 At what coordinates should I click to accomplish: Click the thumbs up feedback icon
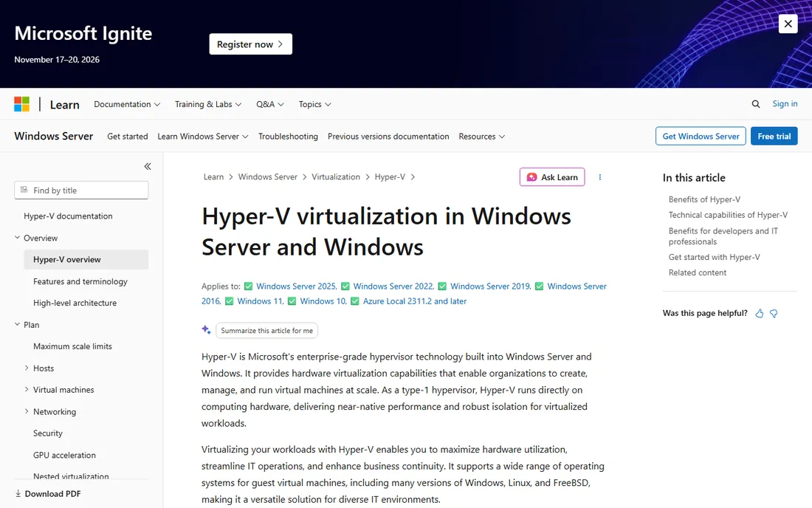[759, 313]
